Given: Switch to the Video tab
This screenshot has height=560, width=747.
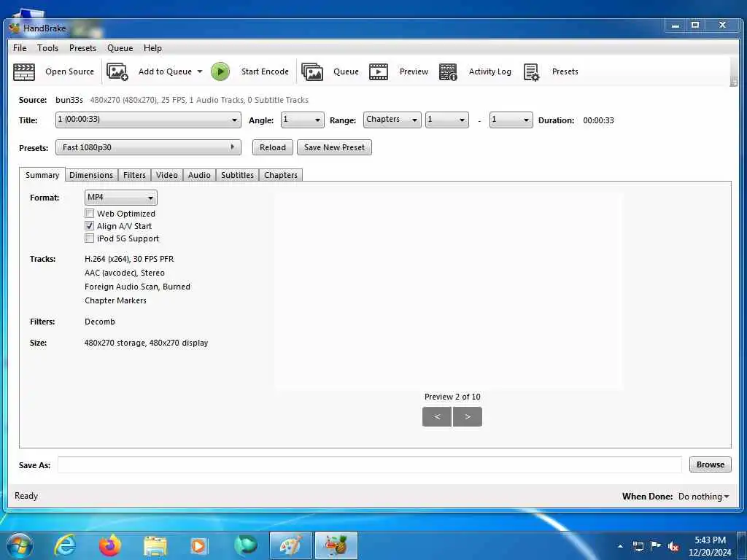Looking at the screenshot, I should pyautogui.click(x=167, y=175).
